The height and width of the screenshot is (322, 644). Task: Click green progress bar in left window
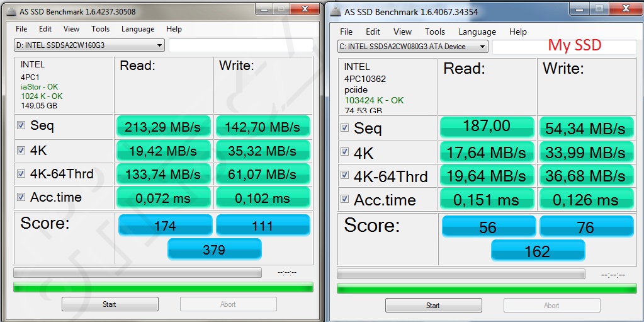pos(163,287)
